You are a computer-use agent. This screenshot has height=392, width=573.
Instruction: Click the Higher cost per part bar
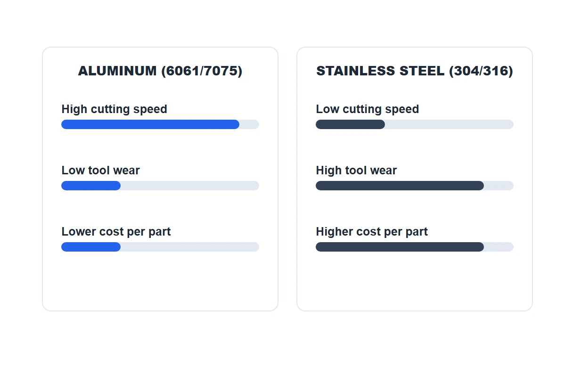click(x=415, y=247)
